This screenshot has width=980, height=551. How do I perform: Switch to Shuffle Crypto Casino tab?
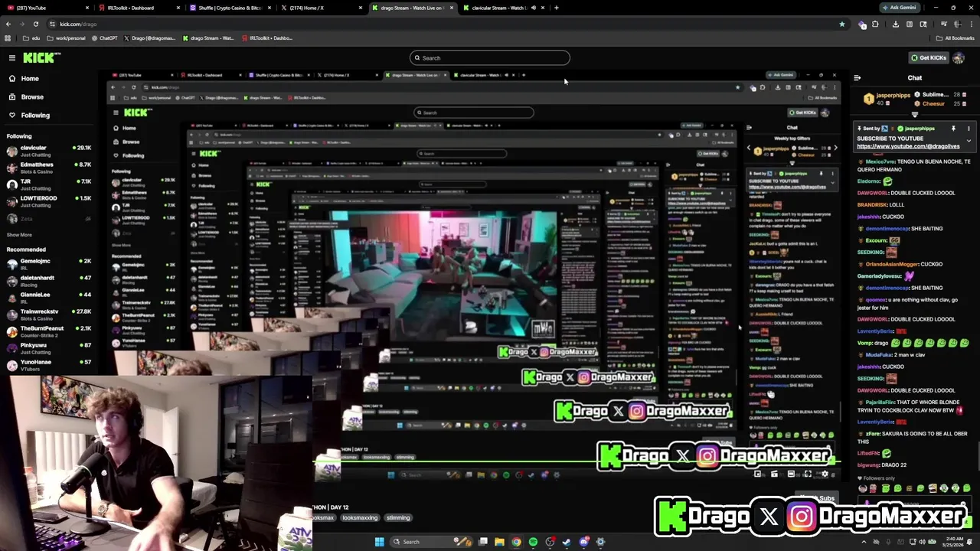(x=229, y=8)
